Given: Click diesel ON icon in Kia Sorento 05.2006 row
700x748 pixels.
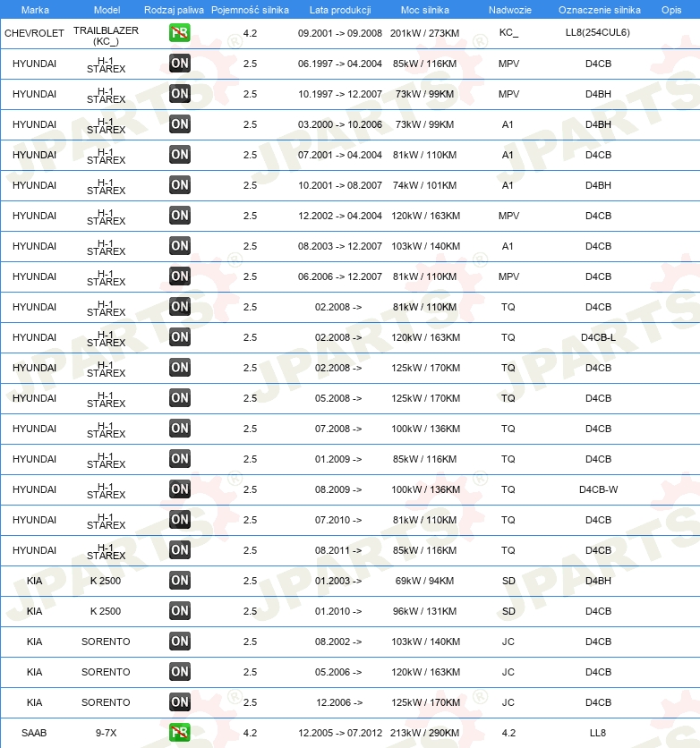Looking at the screenshot, I should point(180,672).
